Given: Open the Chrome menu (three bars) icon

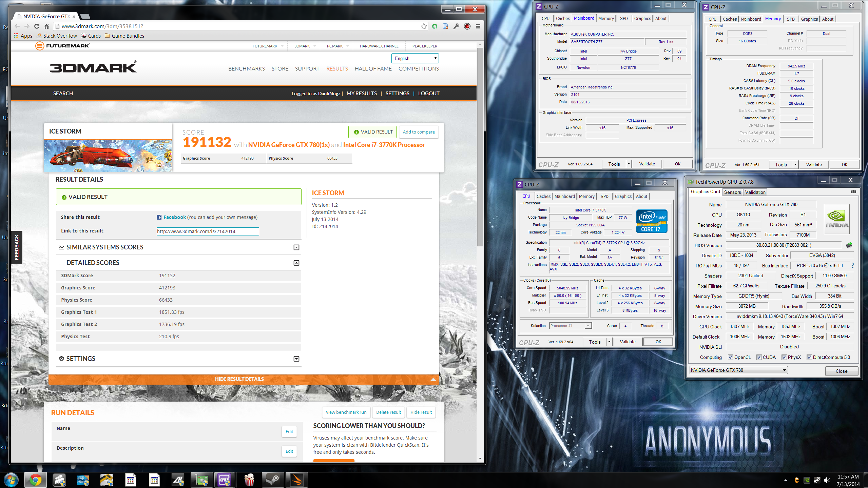Looking at the screenshot, I should (x=478, y=26).
